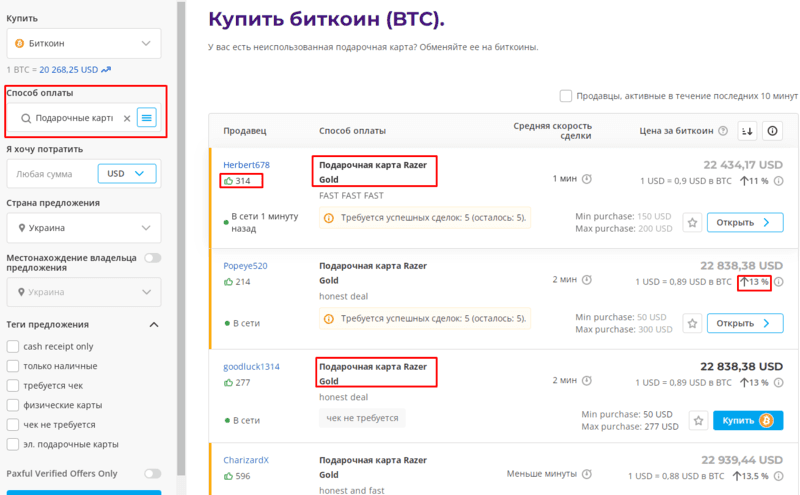The image size is (800, 495).
Task: Click info icon next to 13,5 %
Action: (x=779, y=476)
